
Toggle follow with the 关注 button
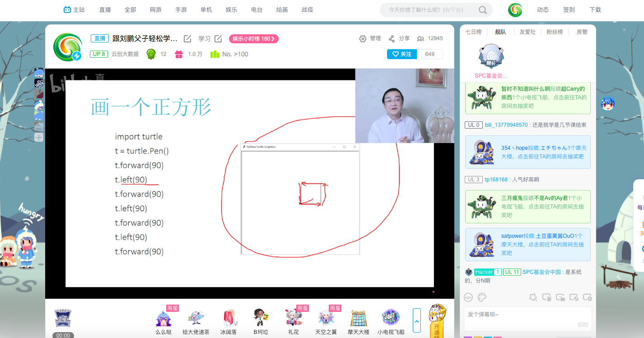[x=401, y=54]
